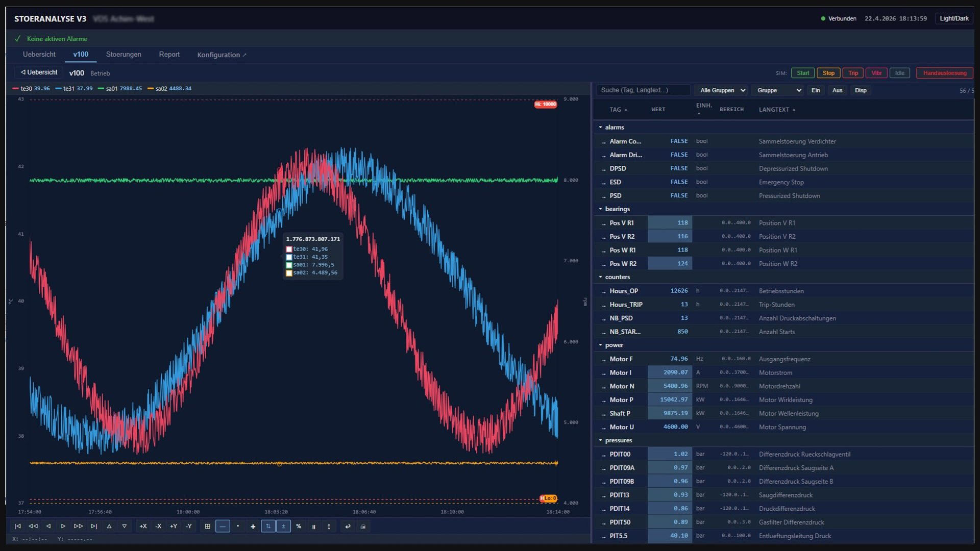Open the Report tab
980x551 pixels.
(169, 54)
